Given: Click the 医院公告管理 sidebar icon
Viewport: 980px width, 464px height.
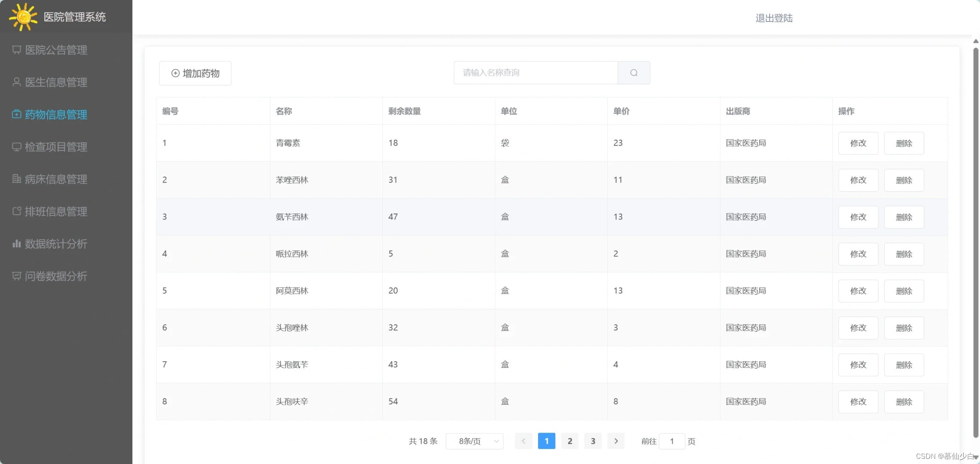Looking at the screenshot, I should point(17,50).
